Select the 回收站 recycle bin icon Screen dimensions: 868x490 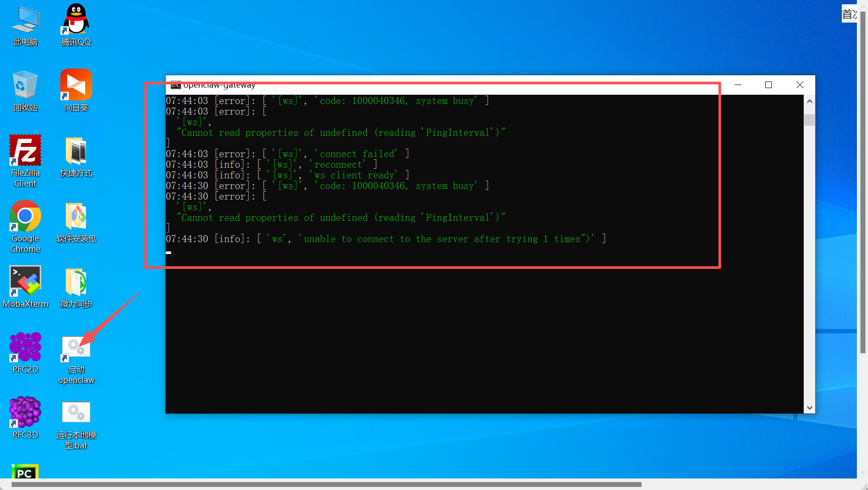tap(25, 85)
